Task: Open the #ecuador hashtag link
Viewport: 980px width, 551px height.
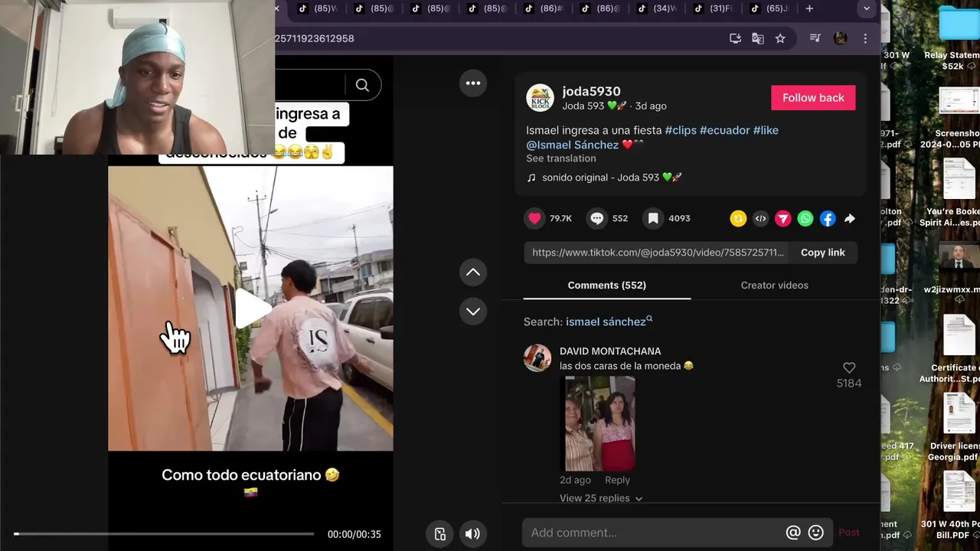Action: click(x=724, y=130)
